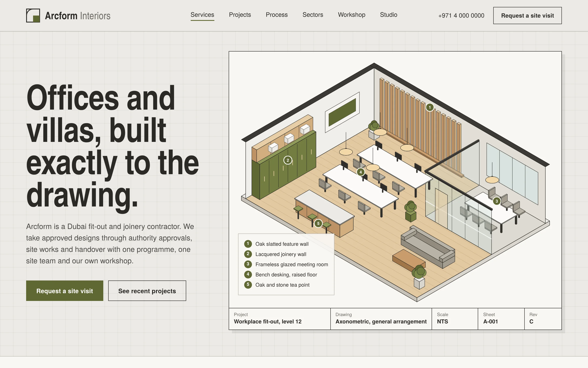Click the legend number 5 badge

pos(248,285)
